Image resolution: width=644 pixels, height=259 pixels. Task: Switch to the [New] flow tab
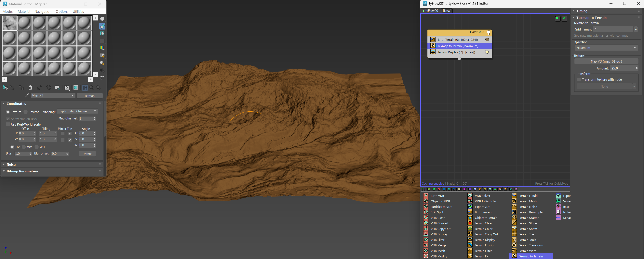(x=447, y=11)
